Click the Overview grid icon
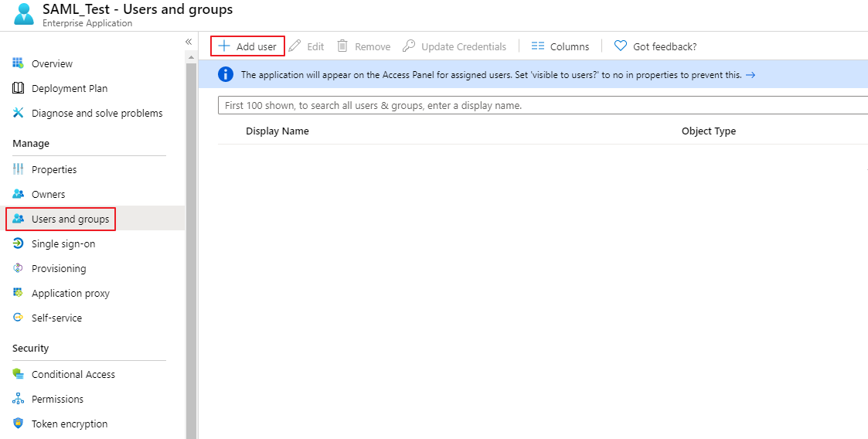This screenshot has width=868, height=439. (x=18, y=63)
